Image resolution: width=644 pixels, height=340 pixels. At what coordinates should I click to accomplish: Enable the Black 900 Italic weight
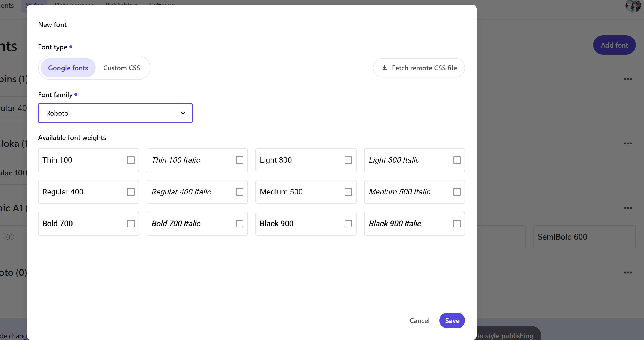coord(457,224)
